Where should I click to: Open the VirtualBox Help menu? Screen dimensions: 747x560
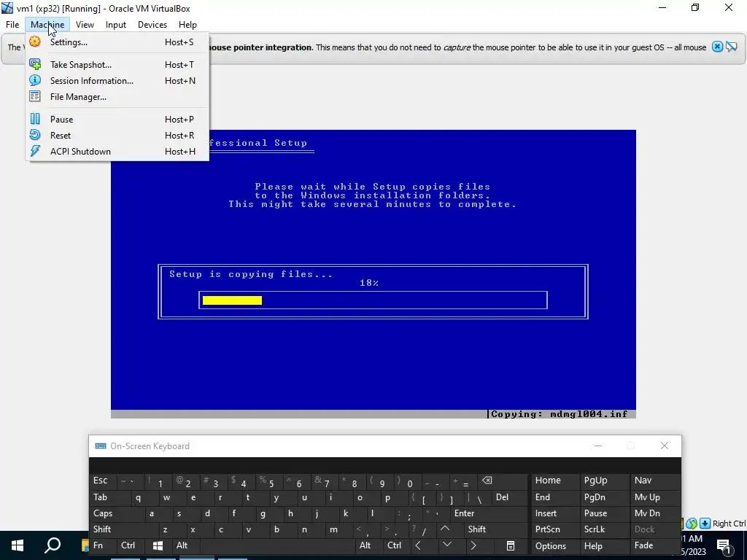coord(187,24)
